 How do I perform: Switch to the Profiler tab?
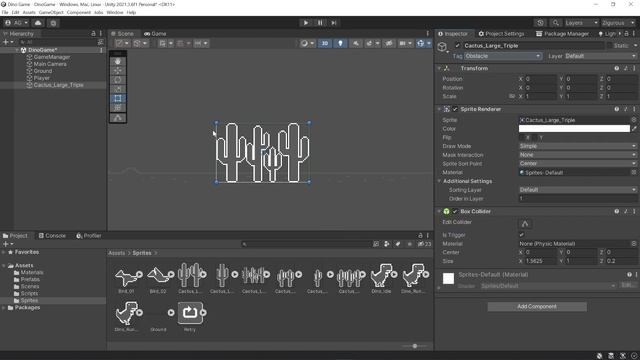pos(89,236)
